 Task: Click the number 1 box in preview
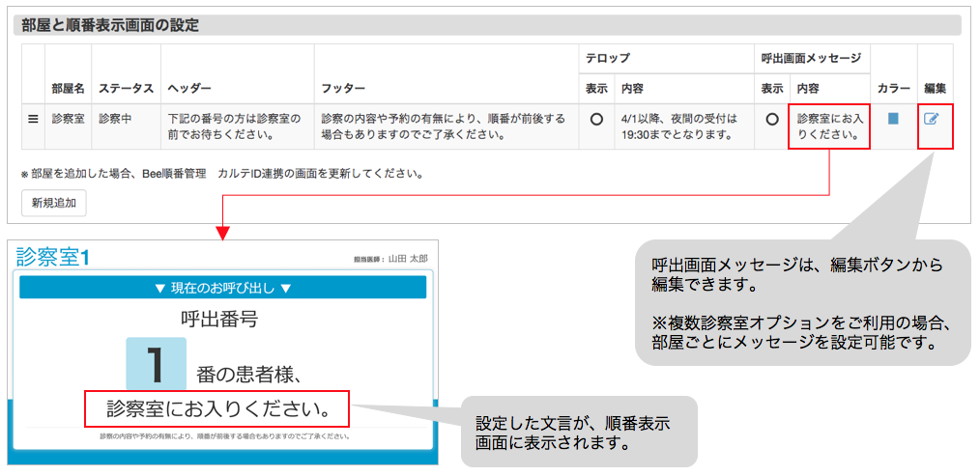point(156,363)
